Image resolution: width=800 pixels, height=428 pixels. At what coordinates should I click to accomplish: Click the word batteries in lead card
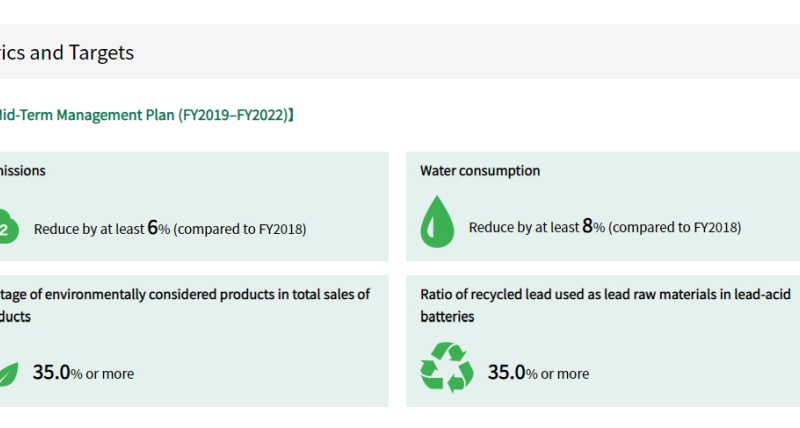tap(447, 317)
